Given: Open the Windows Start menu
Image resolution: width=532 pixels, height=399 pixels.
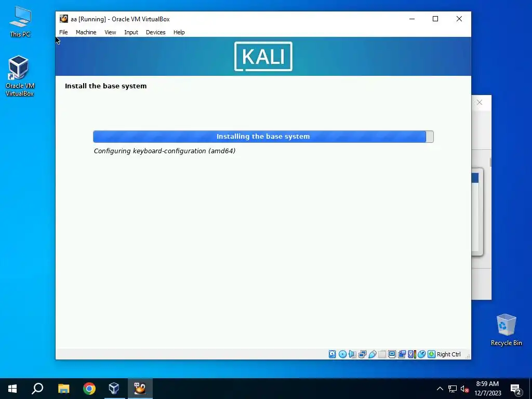Looking at the screenshot, I should (12, 389).
